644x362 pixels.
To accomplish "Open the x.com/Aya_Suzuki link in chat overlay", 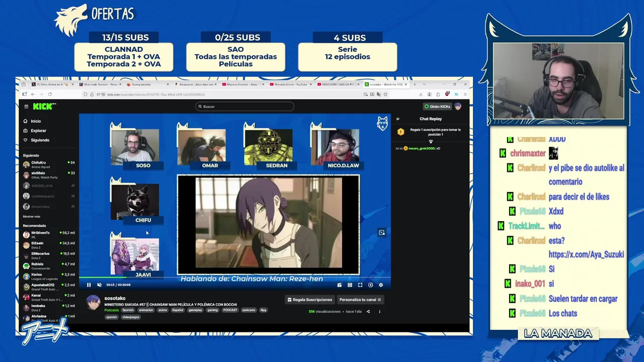I will click(586, 254).
